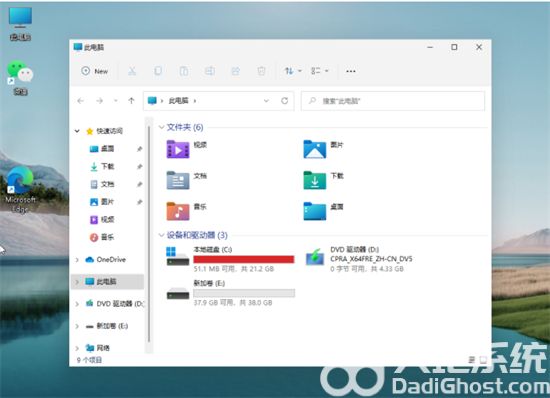Click the Paste clipboard icon
This screenshot has width=550, height=398.
point(184,71)
